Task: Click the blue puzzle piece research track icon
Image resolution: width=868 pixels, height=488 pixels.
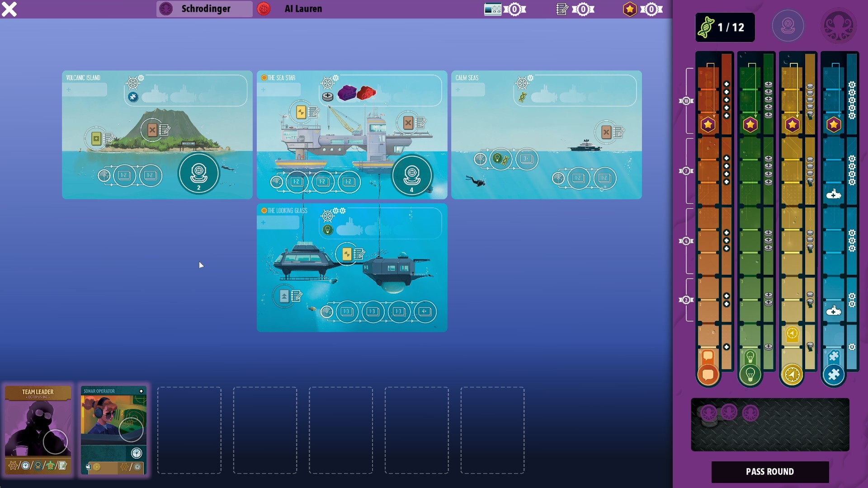Action: [x=834, y=375]
